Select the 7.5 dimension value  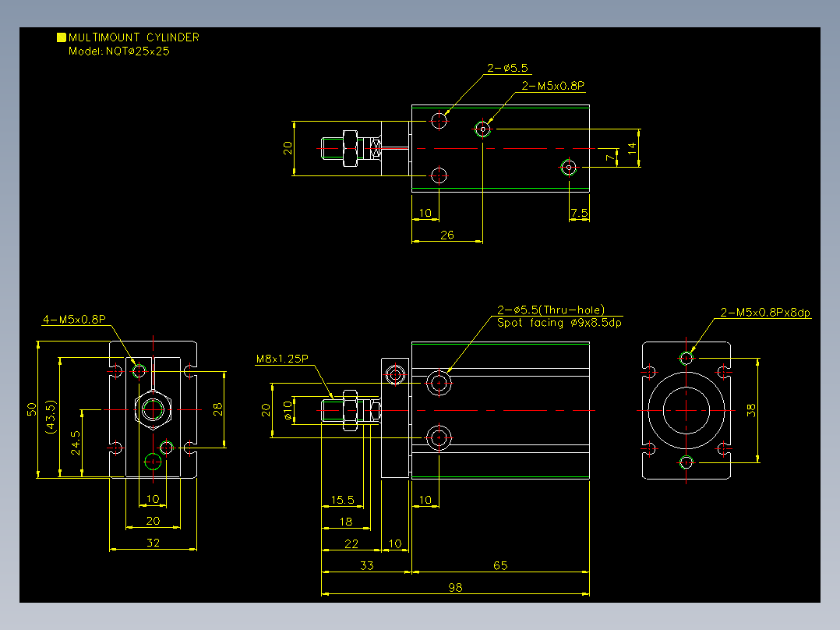click(x=579, y=214)
